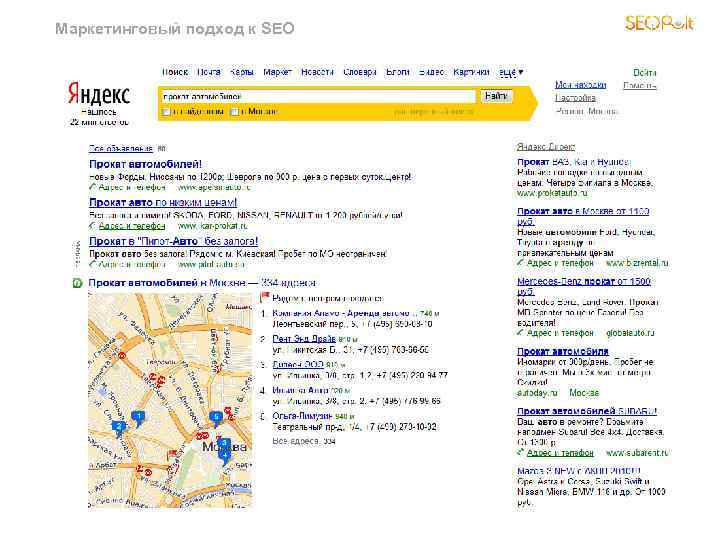Screen dimensions: 720x540
Task: Open the Yandex logo homepage link
Action: (x=99, y=94)
